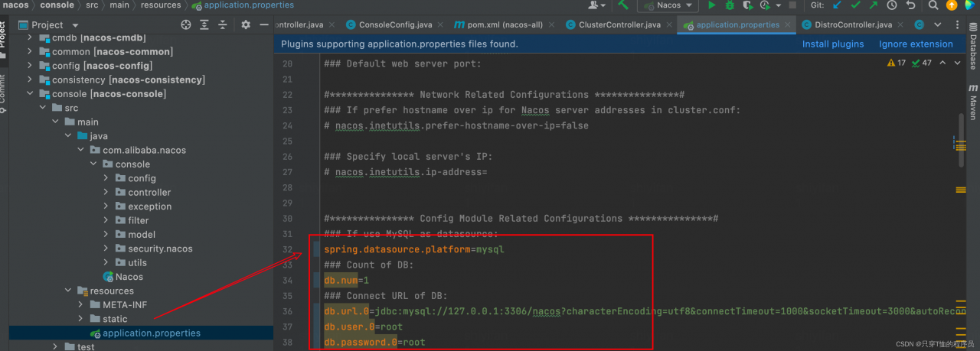
Task: Switch to DistroController.java tab
Action: (852, 25)
